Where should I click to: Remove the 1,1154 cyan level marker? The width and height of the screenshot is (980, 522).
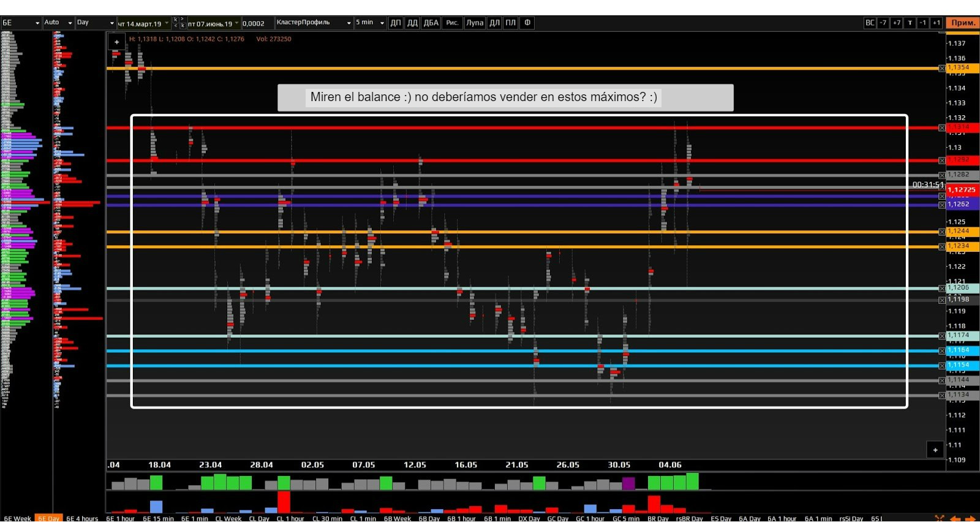pyautogui.click(x=942, y=366)
